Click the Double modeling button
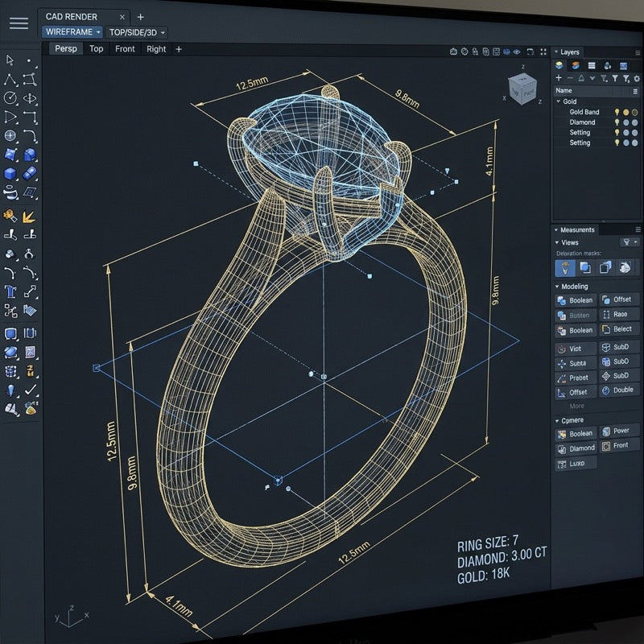Viewport: 644px width, 644px height. pyautogui.click(x=619, y=390)
